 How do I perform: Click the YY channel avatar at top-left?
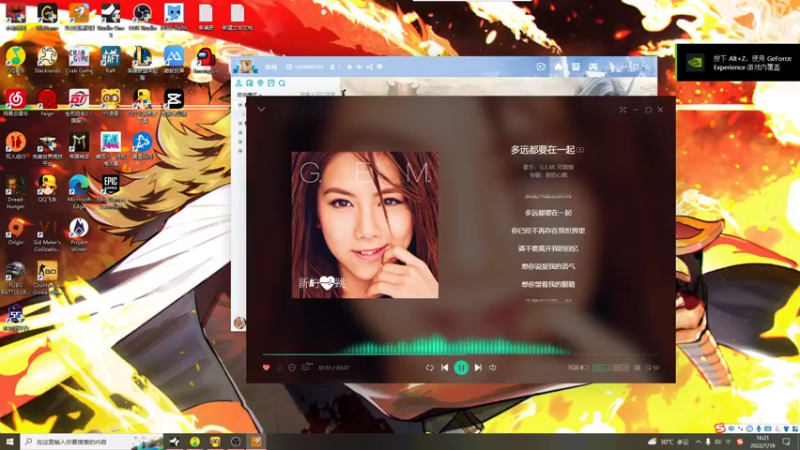(245, 66)
